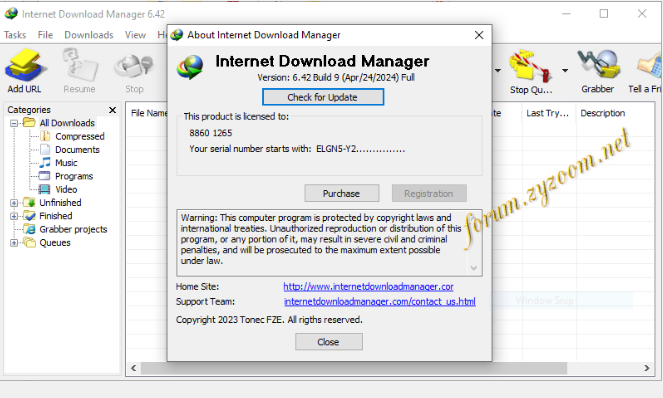Click the horizontal scrollbar thumb
This screenshot has height=398, width=663.
click(x=353, y=368)
